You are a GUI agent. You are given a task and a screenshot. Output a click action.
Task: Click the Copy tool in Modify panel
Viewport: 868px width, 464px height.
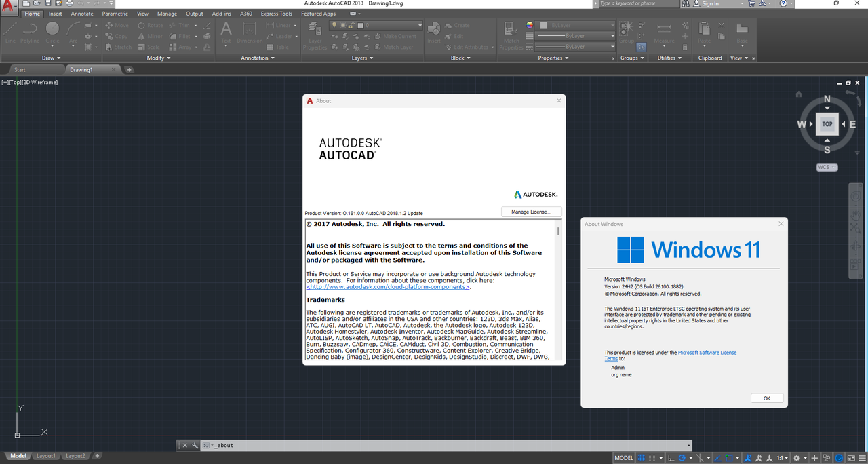[x=117, y=36]
